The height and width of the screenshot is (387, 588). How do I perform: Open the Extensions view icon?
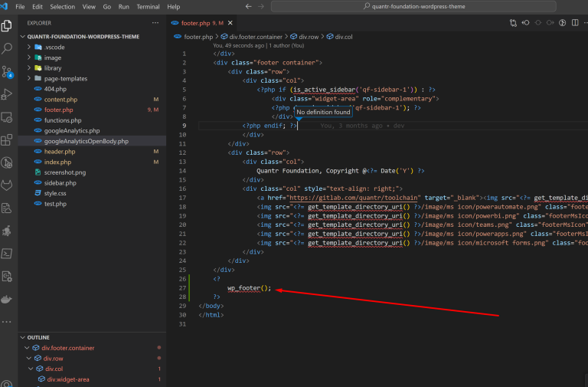(x=7, y=140)
